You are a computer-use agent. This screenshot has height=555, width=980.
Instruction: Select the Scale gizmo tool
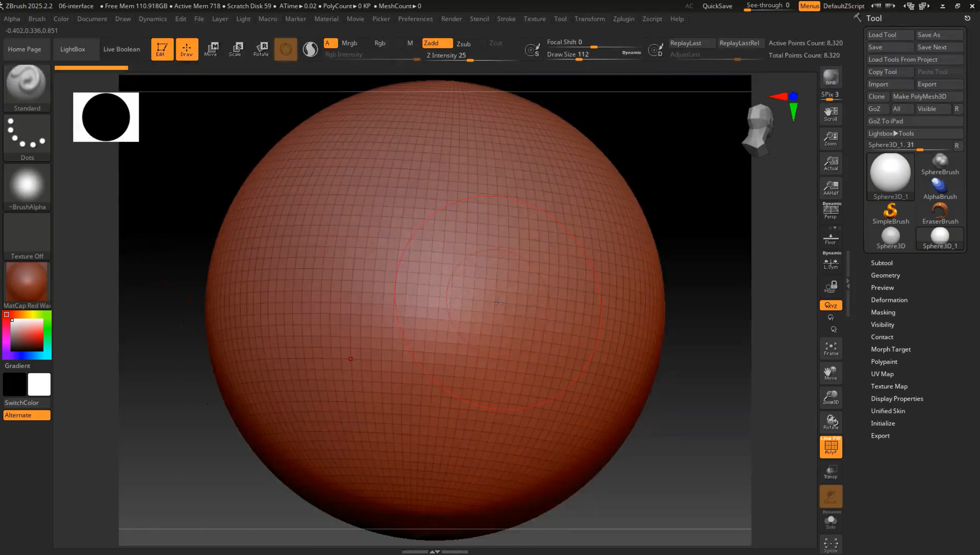[x=235, y=49]
